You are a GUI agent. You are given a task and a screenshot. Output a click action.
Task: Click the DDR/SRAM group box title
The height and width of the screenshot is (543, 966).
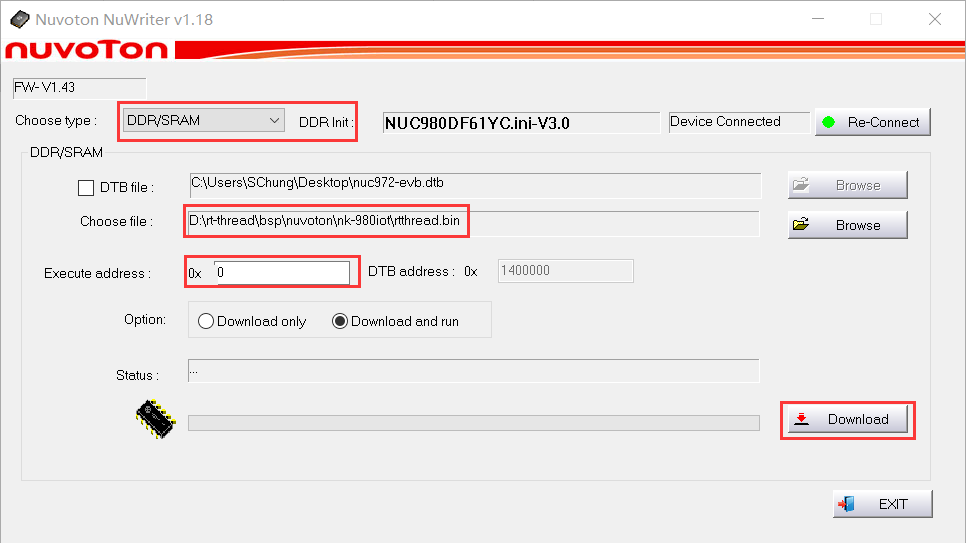coord(66,152)
